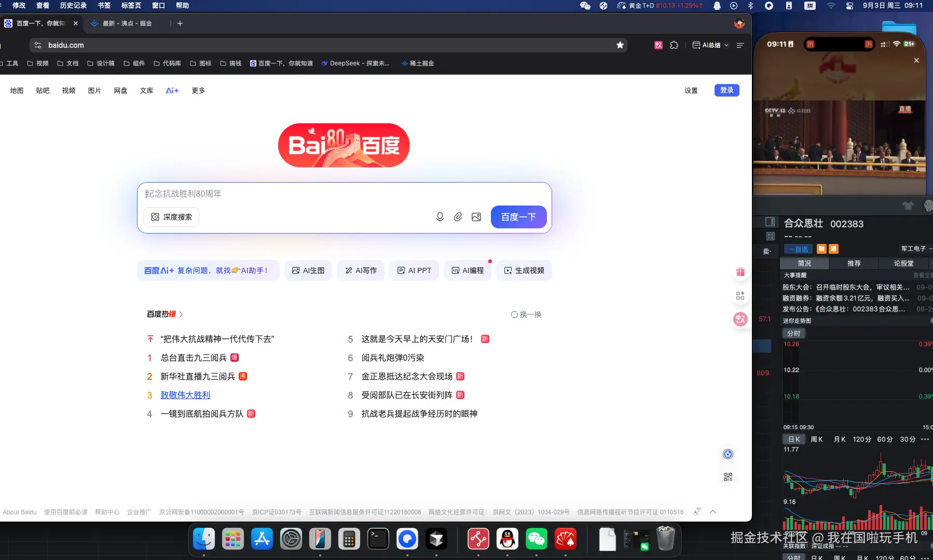Click the gift icon on sidebar
This screenshot has height=560, width=933.
tap(740, 272)
